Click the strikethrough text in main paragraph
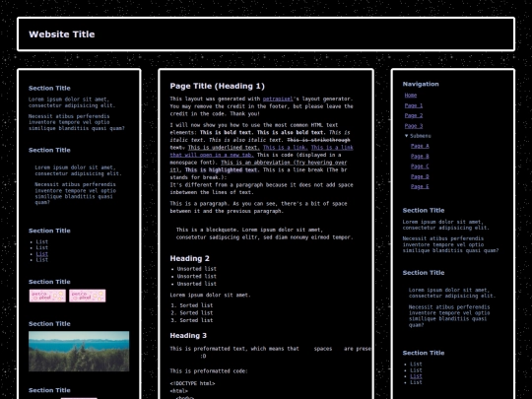This screenshot has width=532, height=399. coord(318,140)
